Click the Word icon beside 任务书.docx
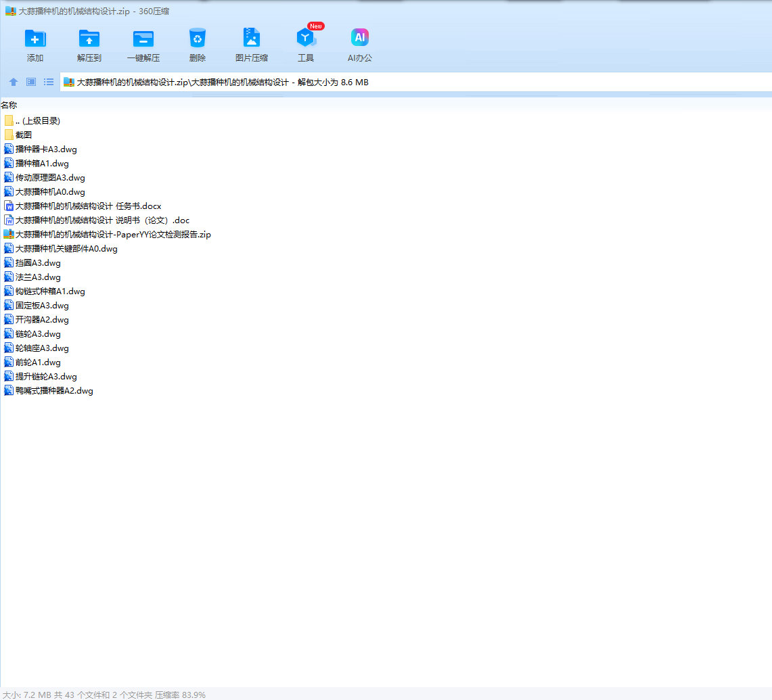The image size is (772, 700). pos(9,206)
